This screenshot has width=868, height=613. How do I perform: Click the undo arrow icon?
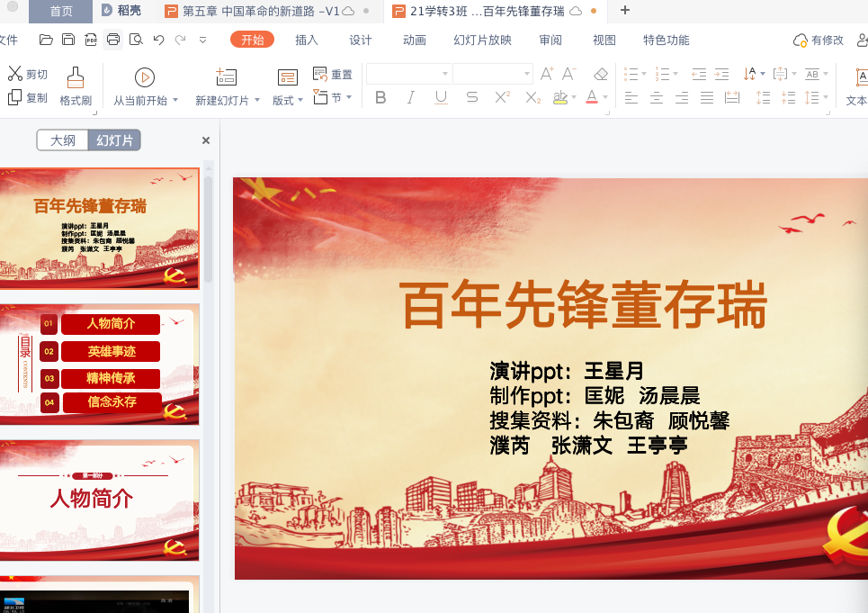click(158, 40)
